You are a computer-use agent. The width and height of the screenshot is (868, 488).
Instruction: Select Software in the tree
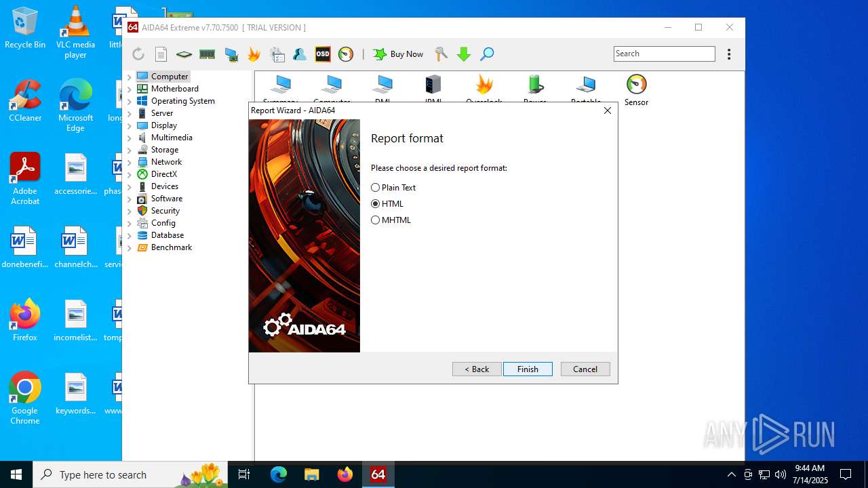pyautogui.click(x=167, y=199)
